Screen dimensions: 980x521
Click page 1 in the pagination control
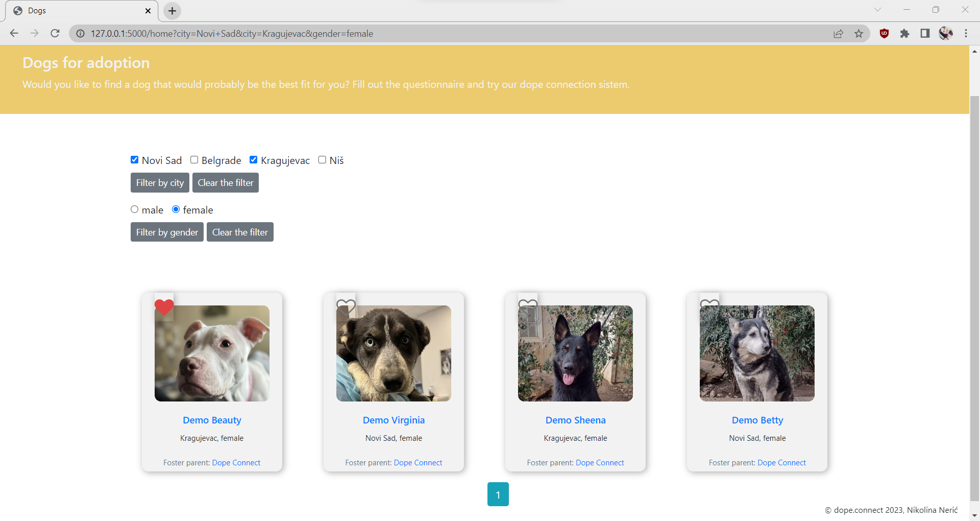[498, 494]
